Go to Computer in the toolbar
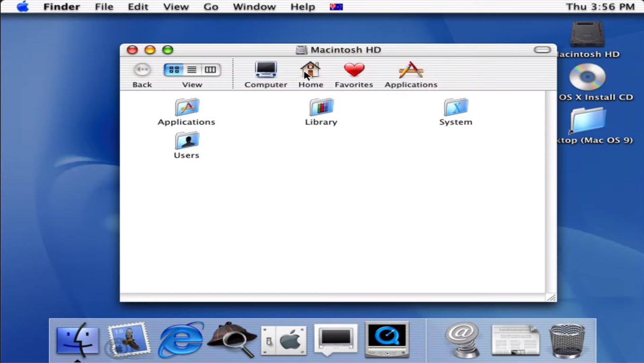The height and width of the screenshot is (363, 644). click(x=266, y=75)
